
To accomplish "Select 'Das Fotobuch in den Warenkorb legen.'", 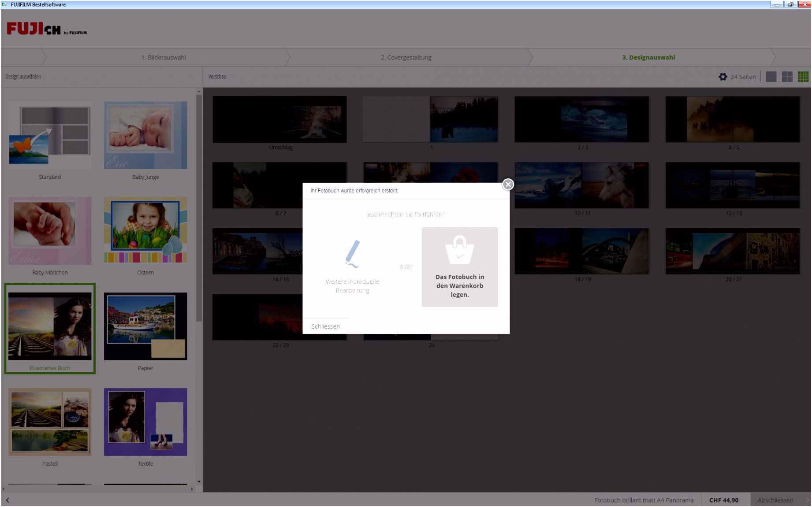I will 460,267.
